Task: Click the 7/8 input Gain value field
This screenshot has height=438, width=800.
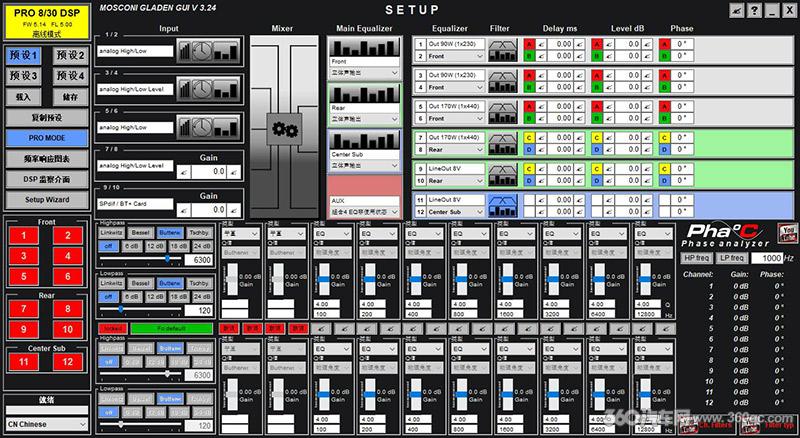Action: pyautogui.click(x=209, y=172)
